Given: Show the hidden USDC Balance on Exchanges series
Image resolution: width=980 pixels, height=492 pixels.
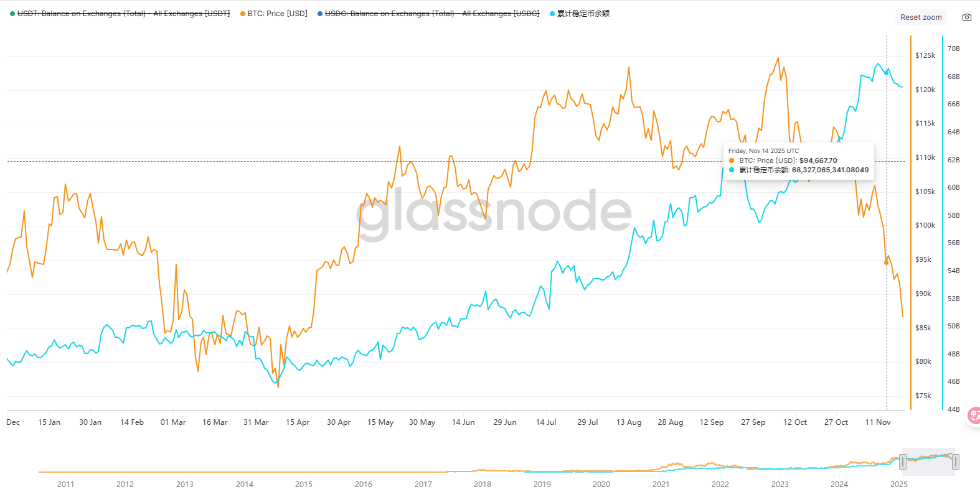Looking at the screenshot, I should (432, 14).
